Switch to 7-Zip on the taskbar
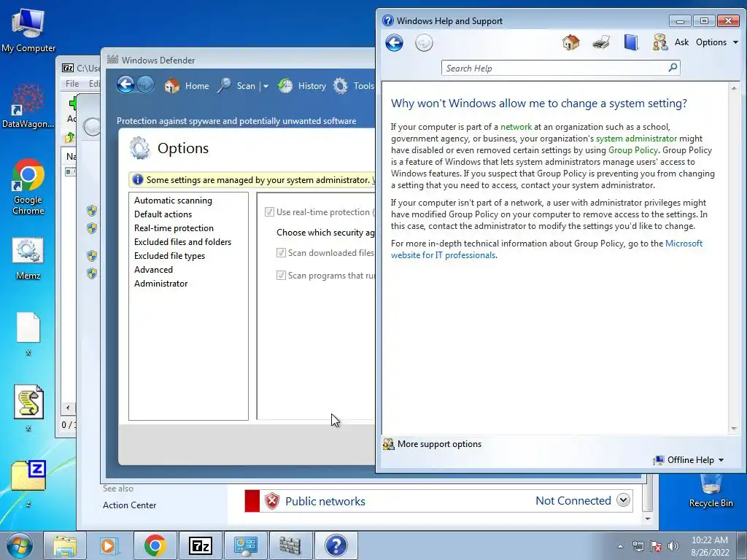 coord(200,545)
